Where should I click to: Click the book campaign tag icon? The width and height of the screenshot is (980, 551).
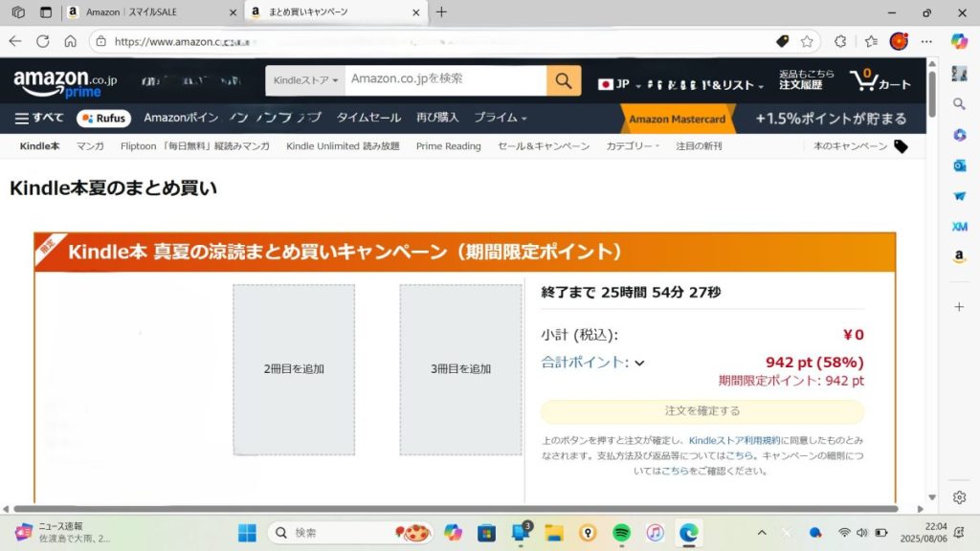(x=901, y=146)
